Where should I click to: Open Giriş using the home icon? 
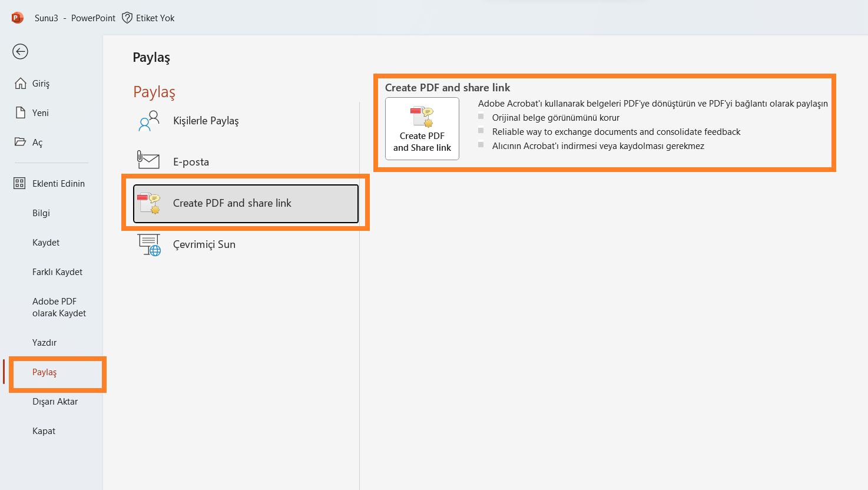[x=19, y=83]
